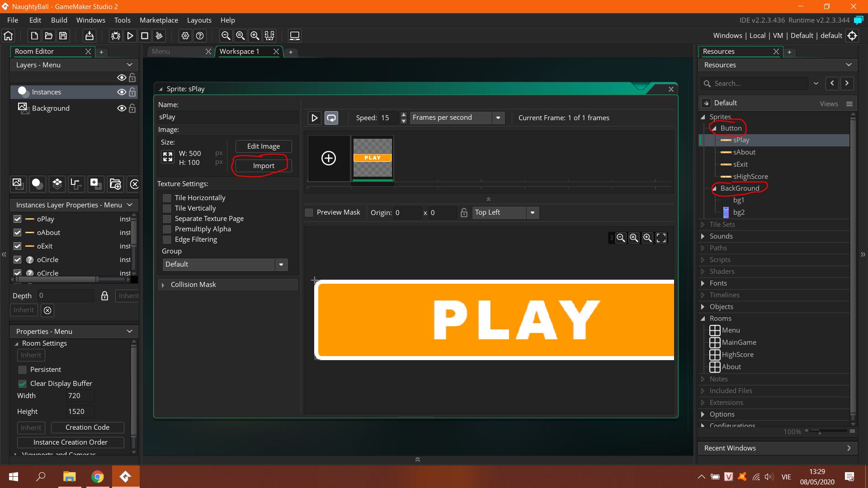Open the Frames per second dropdown
This screenshot has height=488, width=868.
point(498,117)
